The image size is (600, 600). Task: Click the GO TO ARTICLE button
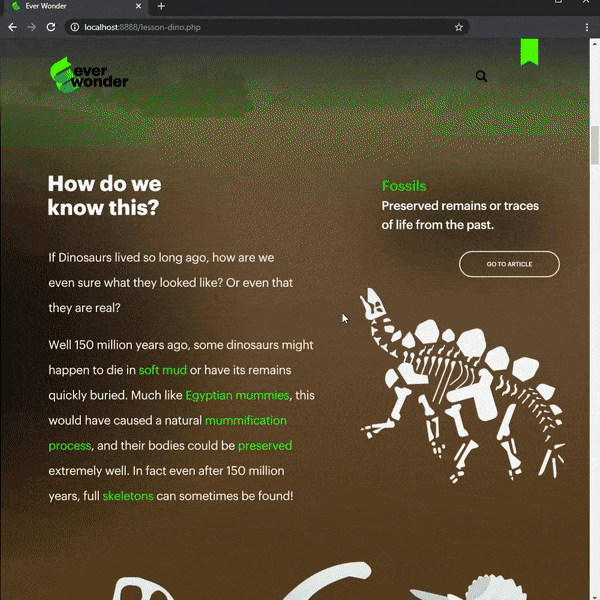coord(509,264)
